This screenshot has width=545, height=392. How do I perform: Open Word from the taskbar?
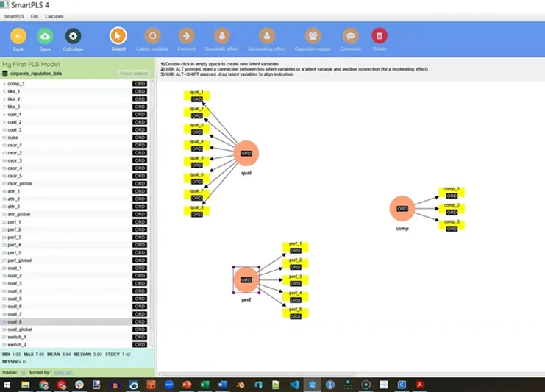[x=222, y=385]
